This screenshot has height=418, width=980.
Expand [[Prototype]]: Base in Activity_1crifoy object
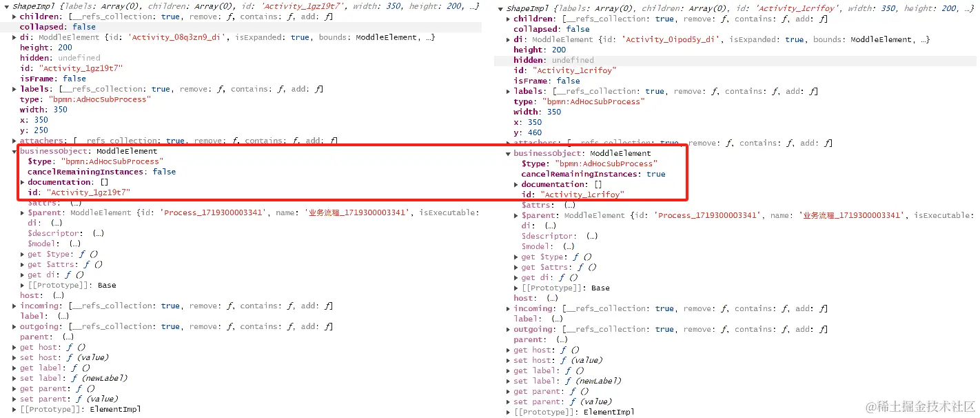pyautogui.click(x=517, y=288)
